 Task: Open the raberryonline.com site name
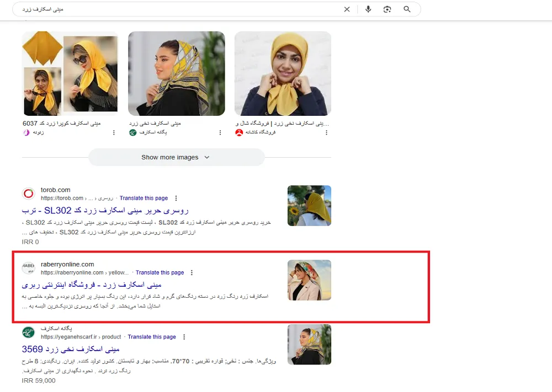pyautogui.click(x=67, y=265)
